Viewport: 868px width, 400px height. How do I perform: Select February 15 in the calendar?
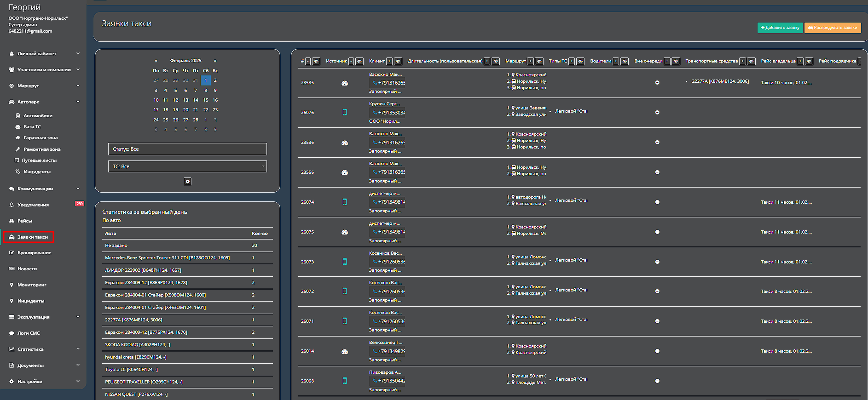coord(206,100)
